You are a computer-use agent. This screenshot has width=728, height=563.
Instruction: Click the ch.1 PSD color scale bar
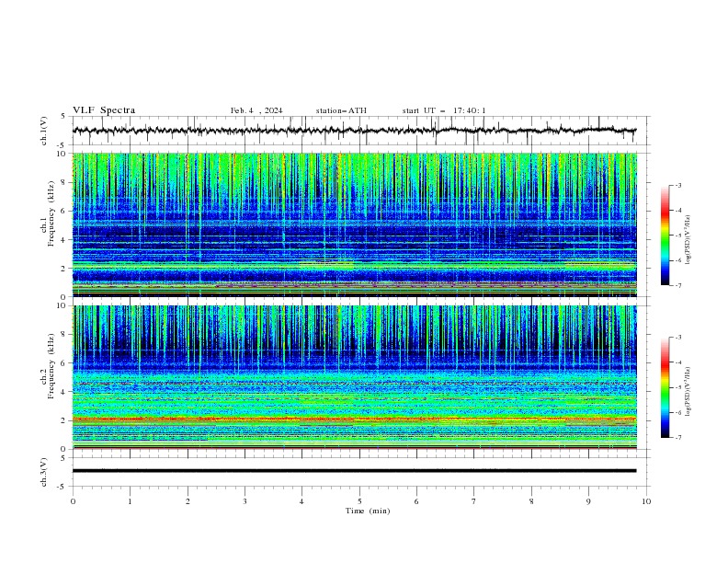pyautogui.click(x=665, y=236)
